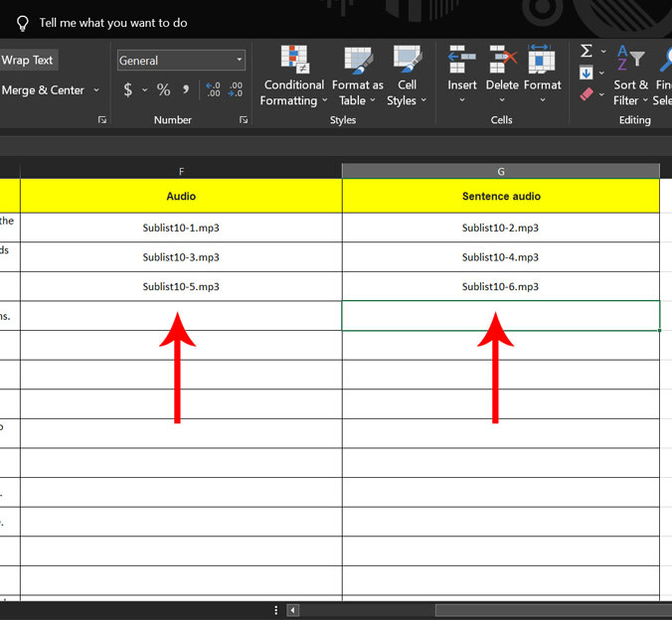Select the Sentence audio header cell
This screenshot has width=672, height=620.
[501, 196]
